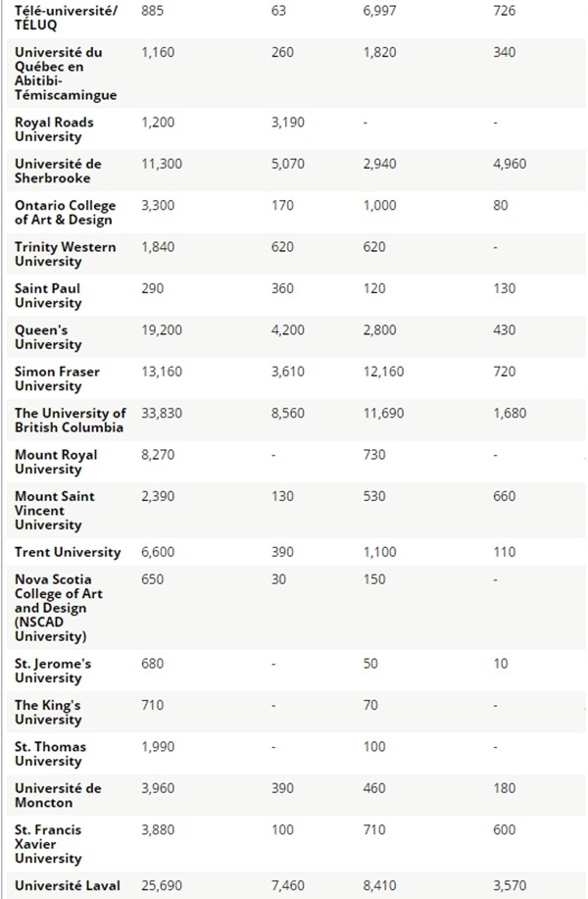Image resolution: width=588 pixels, height=899 pixels.
Task: Select Université de Moncton row name
Action: (58, 796)
